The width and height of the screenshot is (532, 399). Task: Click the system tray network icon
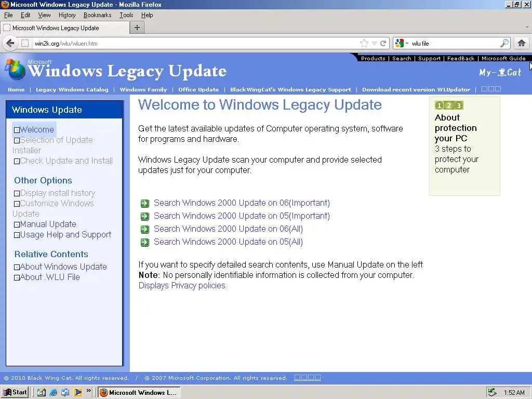tap(492, 393)
